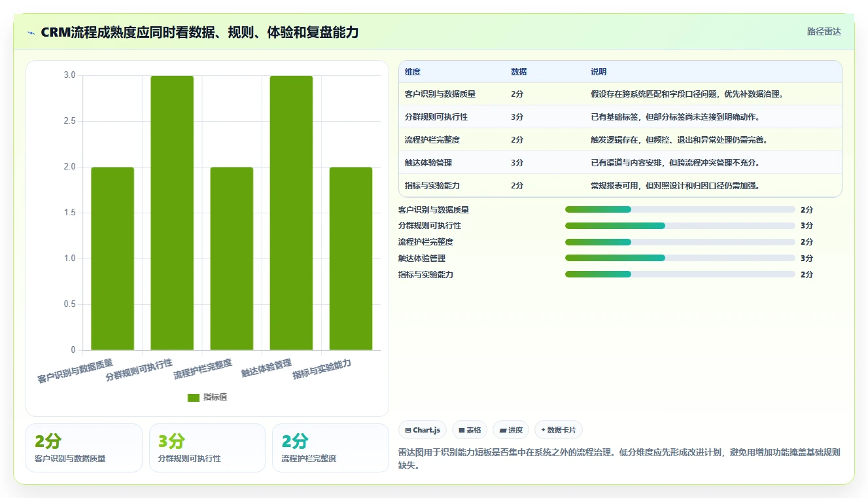Select the 触达体验管理 table row name
Screen dimensions: 868x498
(428, 163)
